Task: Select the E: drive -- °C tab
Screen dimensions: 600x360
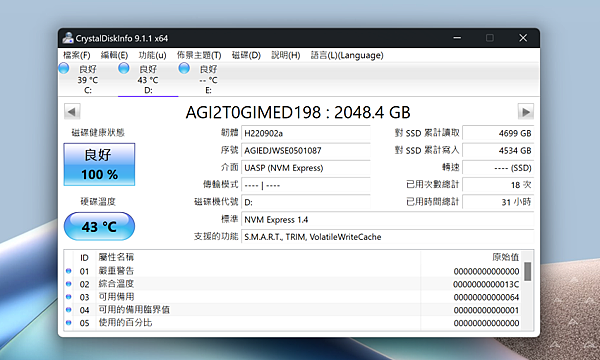Action: click(208, 79)
